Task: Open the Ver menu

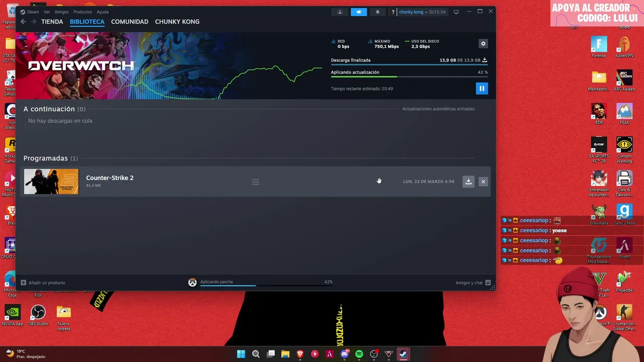Action: [47, 12]
